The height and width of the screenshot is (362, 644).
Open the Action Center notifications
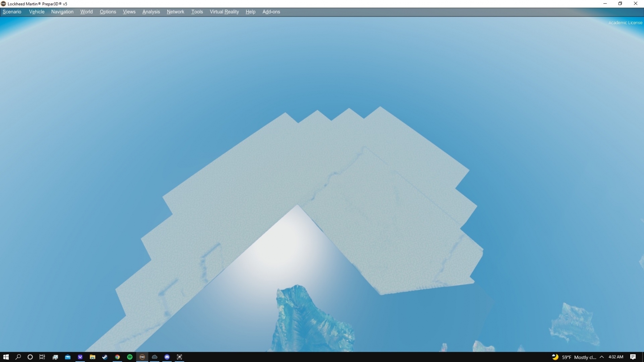pyautogui.click(x=633, y=357)
